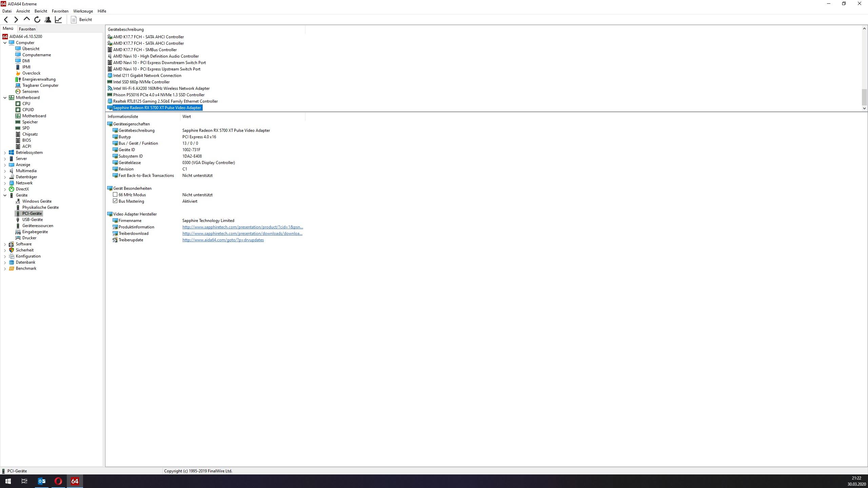The width and height of the screenshot is (868, 488).
Task: Open the Produktinformation sapphiretech link
Action: coord(243,227)
